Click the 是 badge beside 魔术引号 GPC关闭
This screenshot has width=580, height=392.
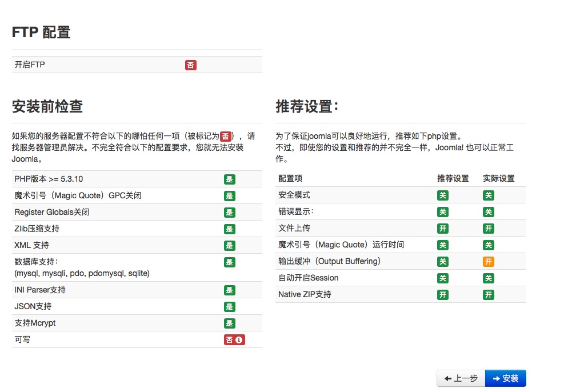coord(229,196)
